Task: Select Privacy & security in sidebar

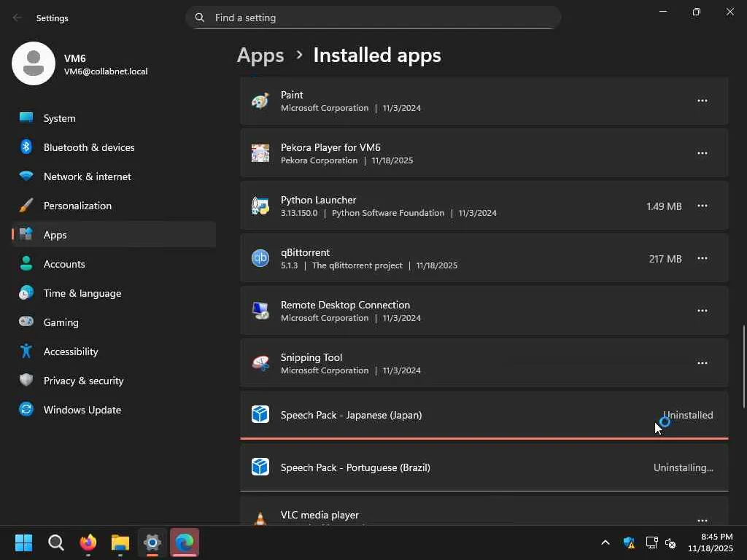Action: pyautogui.click(x=83, y=381)
